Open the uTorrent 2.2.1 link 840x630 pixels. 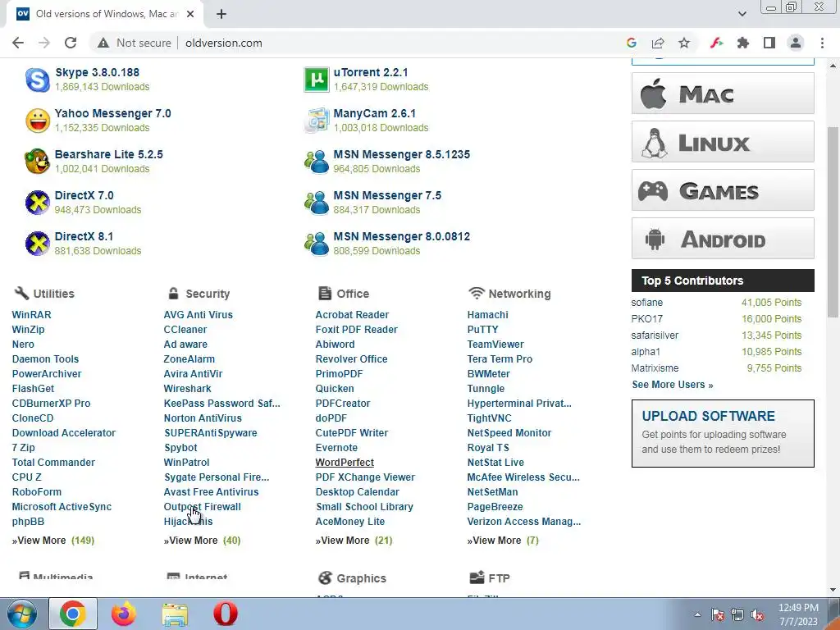tap(371, 72)
